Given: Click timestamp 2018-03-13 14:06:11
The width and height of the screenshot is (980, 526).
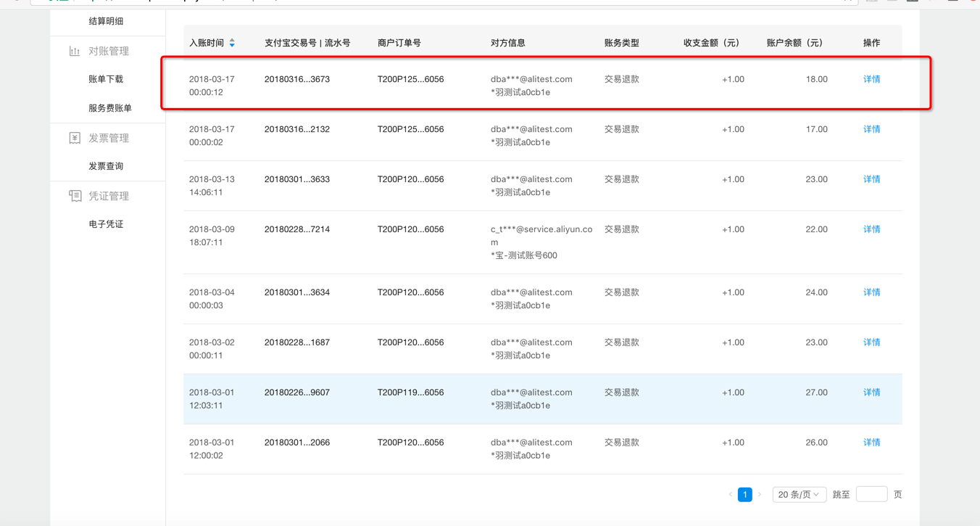Looking at the screenshot, I should click(212, 186).
